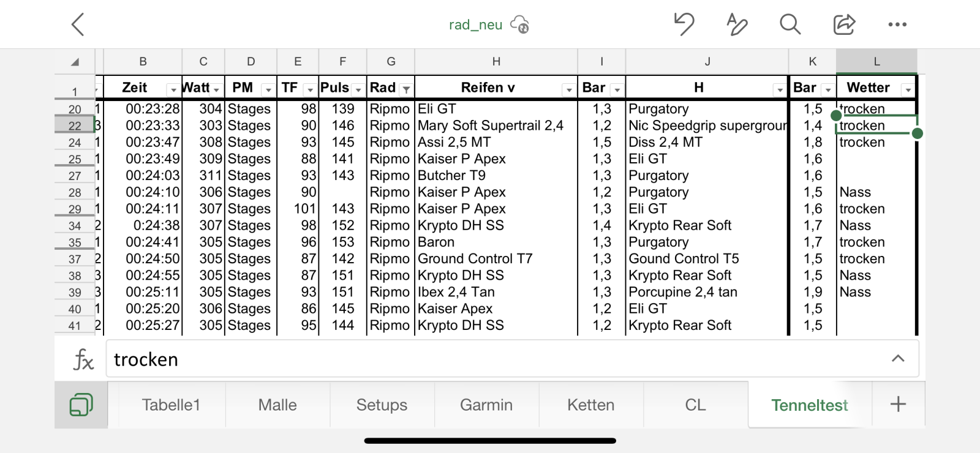Viewport: 980px width, 453px height.
Task: Tap the back arrow icon
Action: click(78, 24)
